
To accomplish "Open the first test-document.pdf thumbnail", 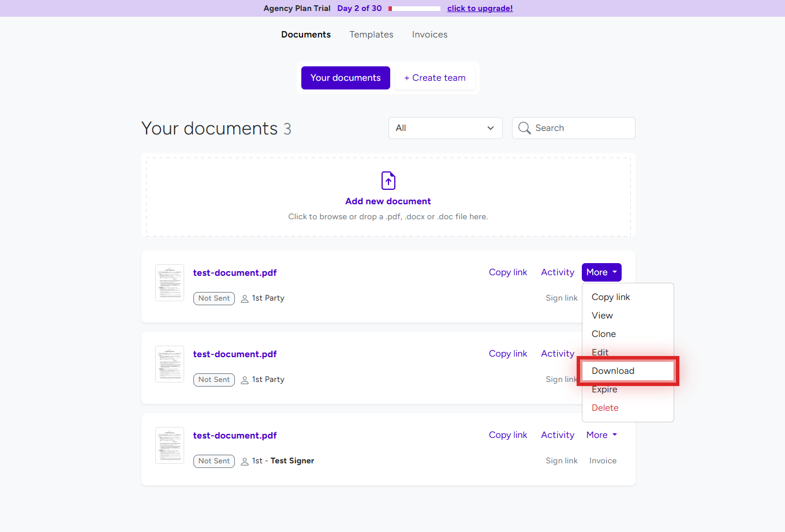I will click(169, 282).
